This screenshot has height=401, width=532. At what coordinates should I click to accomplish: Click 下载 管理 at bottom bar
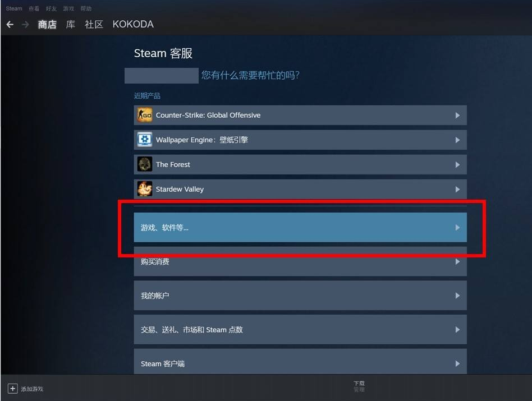pos(359,386)
